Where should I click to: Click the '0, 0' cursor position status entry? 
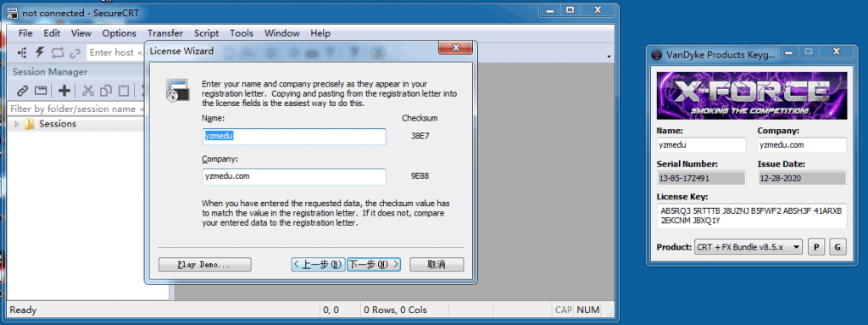coord(331,310)
